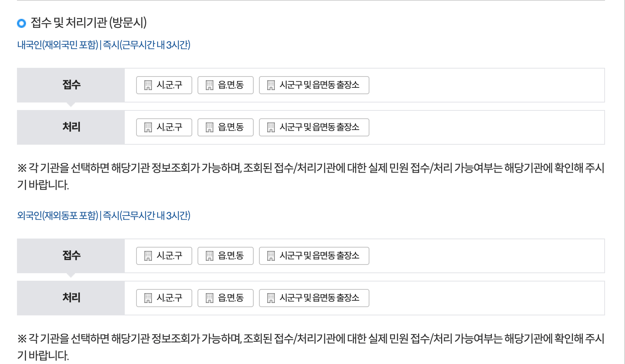Click the building icon on 시군구 및 읍면동 출장소 in 접수 row

[270, 86]
